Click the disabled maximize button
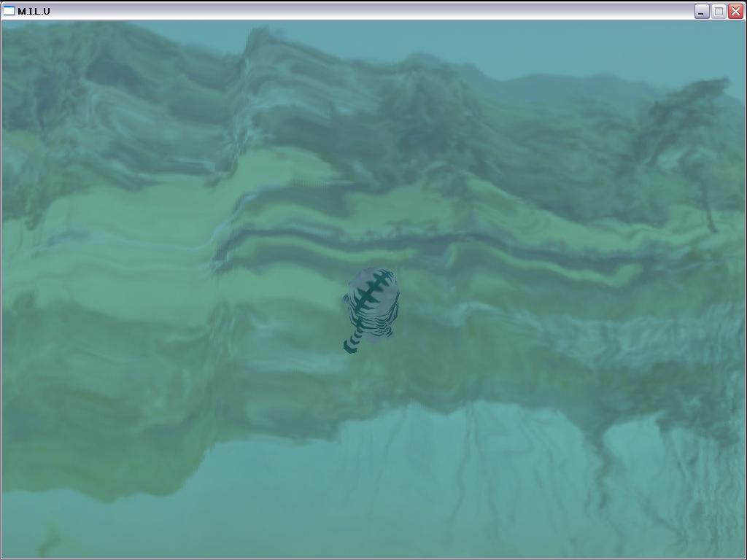The width and height of the screenshot is (747, 560). [x=719, y=11]
